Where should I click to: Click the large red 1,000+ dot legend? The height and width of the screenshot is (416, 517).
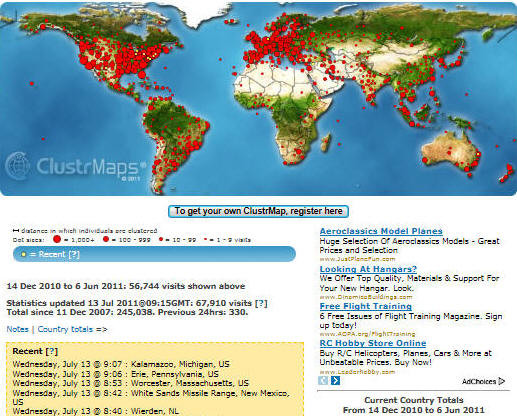(57, 239)
